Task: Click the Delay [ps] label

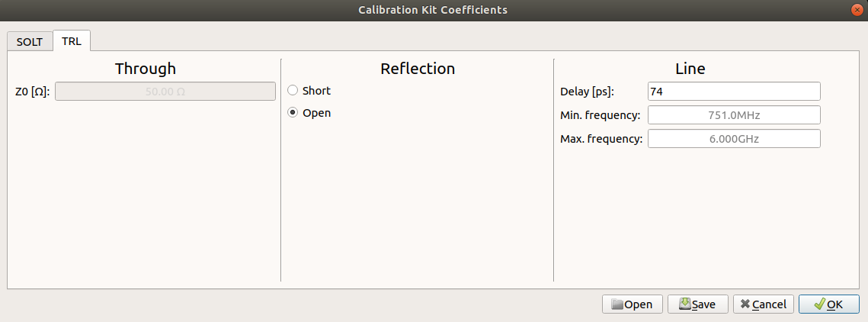Action: click(587, 92)
